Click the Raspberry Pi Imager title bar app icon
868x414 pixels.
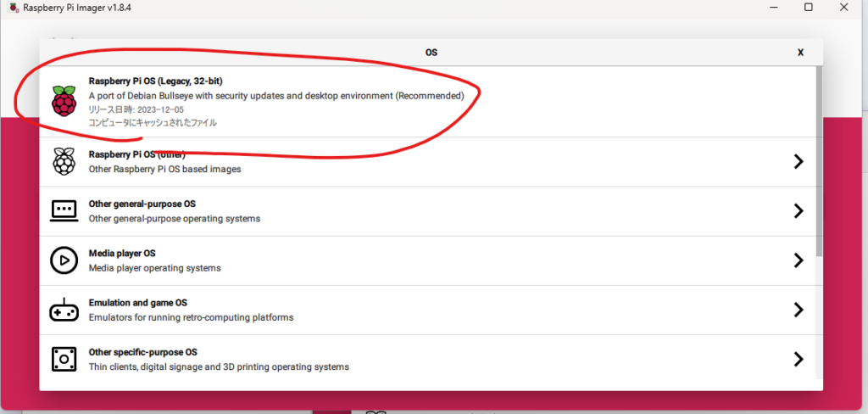[x=14, y=8]
